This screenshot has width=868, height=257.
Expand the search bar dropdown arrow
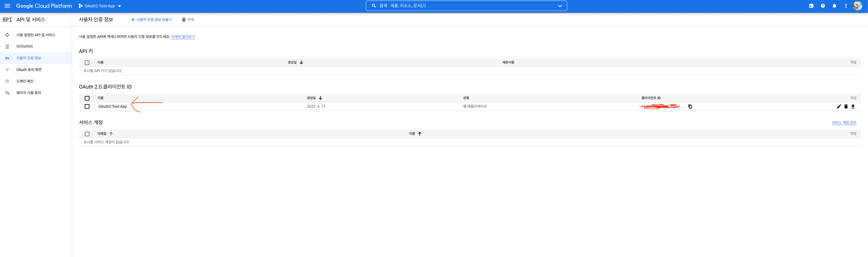tap(560, 6)
